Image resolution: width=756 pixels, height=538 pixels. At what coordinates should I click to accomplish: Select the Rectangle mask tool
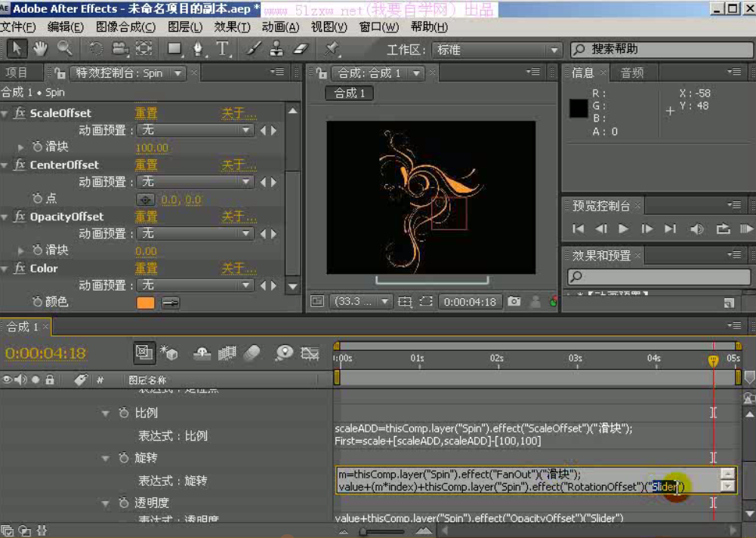coord(174,48)
